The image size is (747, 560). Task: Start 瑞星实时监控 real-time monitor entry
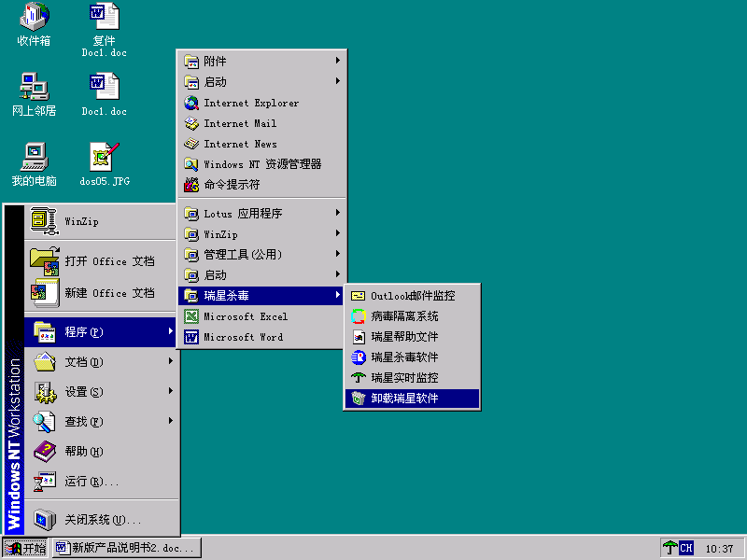coord(412,378)
